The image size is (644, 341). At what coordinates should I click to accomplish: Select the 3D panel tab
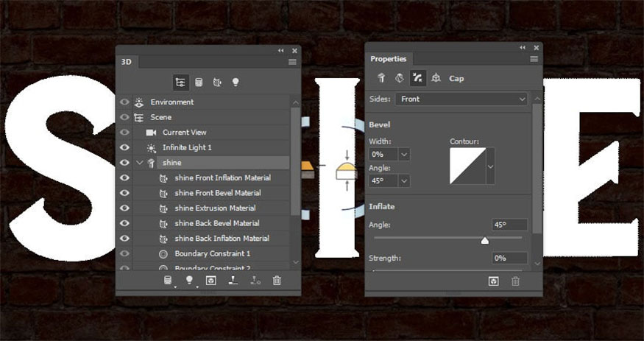(127, 62)
